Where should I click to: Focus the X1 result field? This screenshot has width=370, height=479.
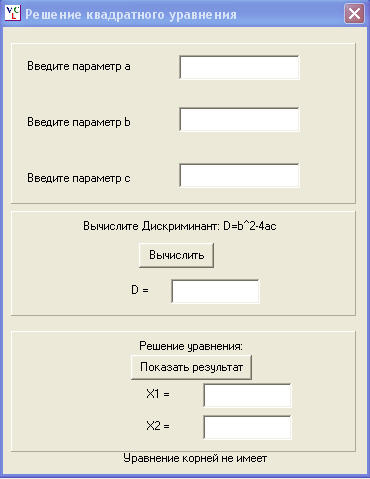[248, 396]
